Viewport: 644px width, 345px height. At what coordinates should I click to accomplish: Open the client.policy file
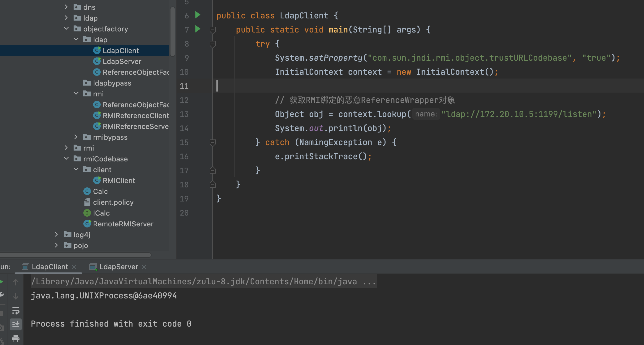tap(113, 202)
